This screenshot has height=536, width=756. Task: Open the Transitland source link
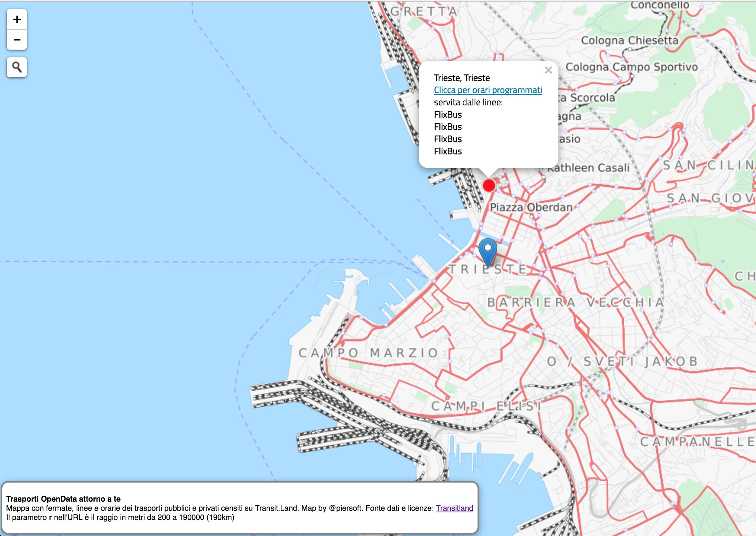454,508
